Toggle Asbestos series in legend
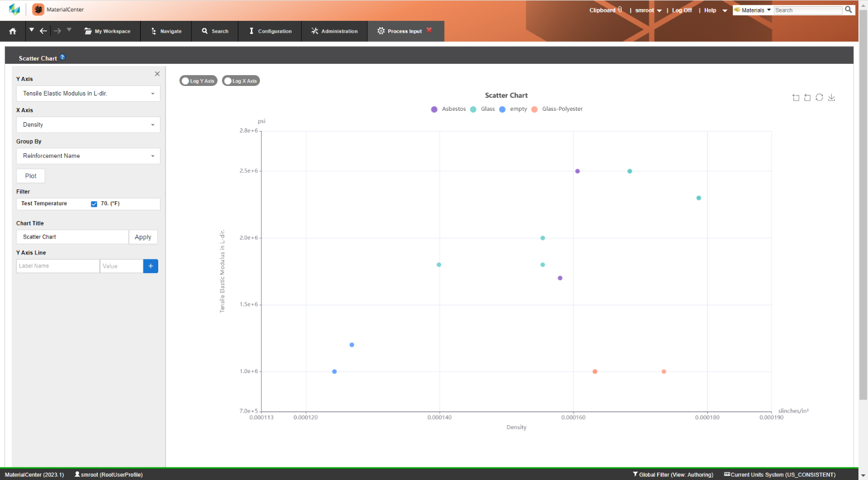The width and height of the screenshot is (868, 480). [x=449, y=109]
